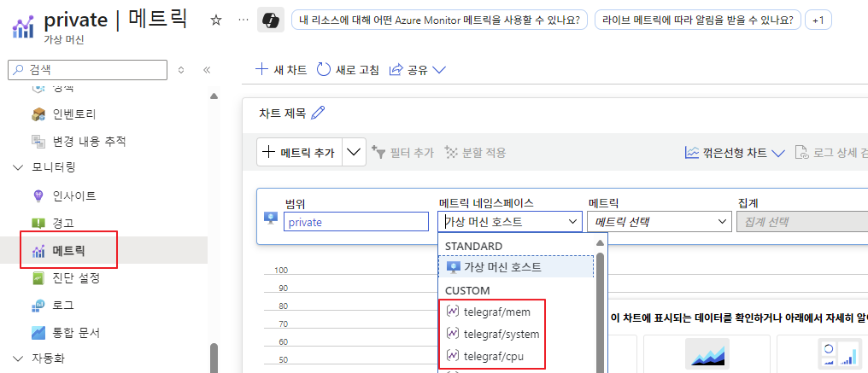Click the pencil icon to edit chart title
This screenshot has width=868, height=373.
pyautogui.click(x=318, y=114)
